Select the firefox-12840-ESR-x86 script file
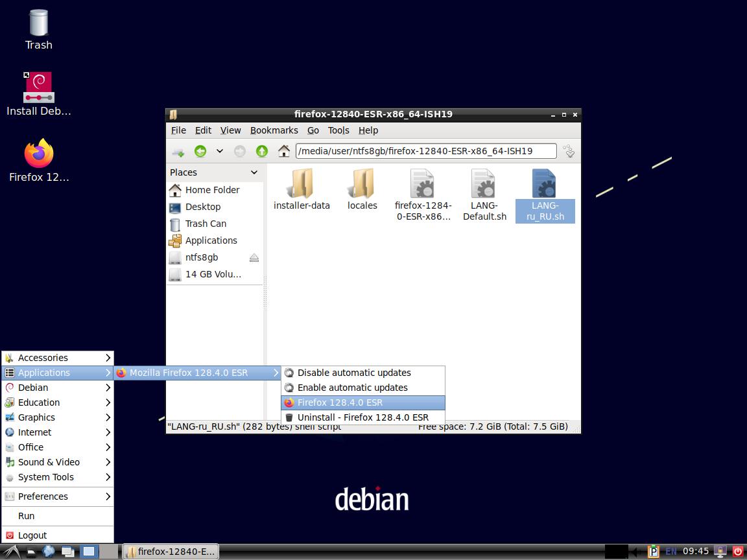Screen dimensions: 747x560 (423, 195)
